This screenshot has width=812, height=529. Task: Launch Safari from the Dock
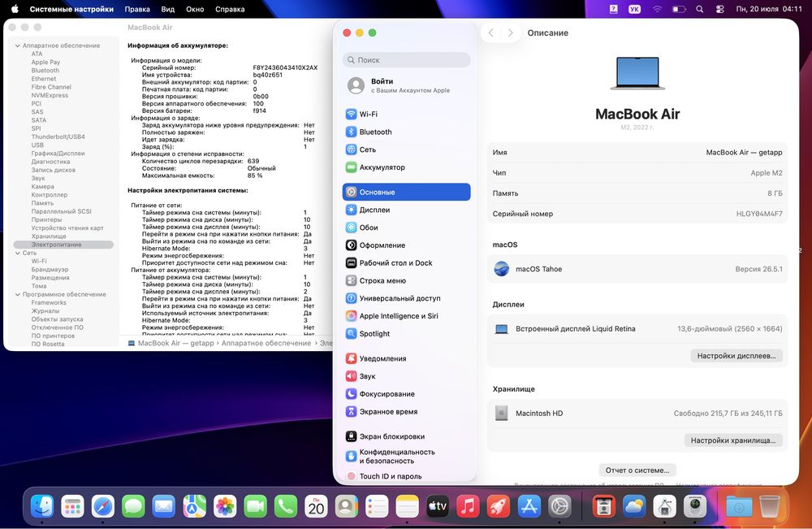tap(103, 505)
